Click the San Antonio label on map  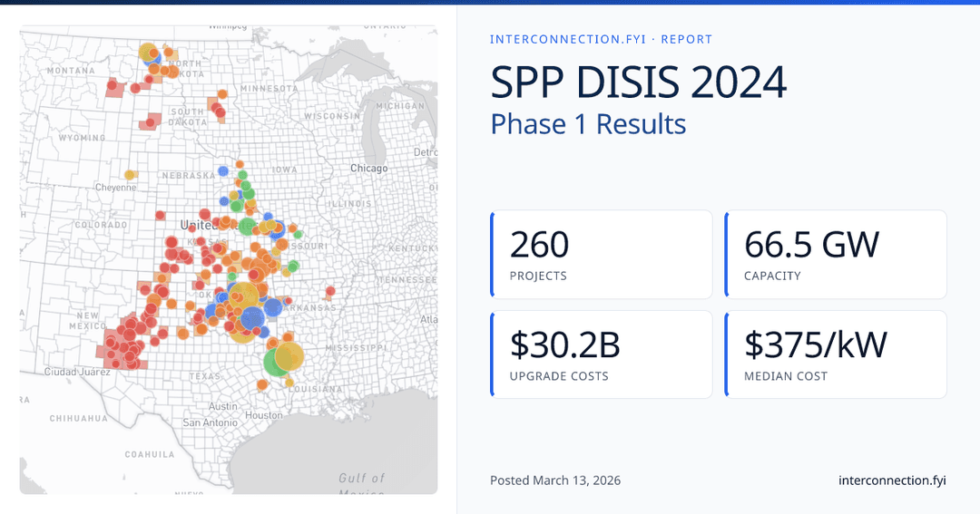[x=210, y=422]
